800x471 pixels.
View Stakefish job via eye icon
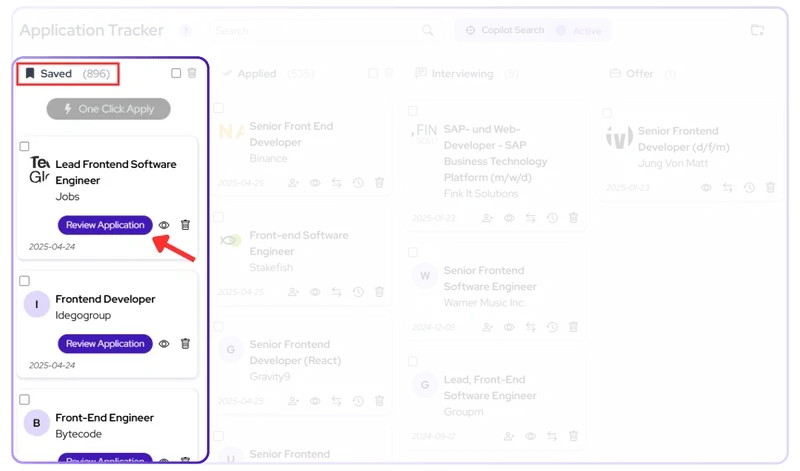click(315, 292)
